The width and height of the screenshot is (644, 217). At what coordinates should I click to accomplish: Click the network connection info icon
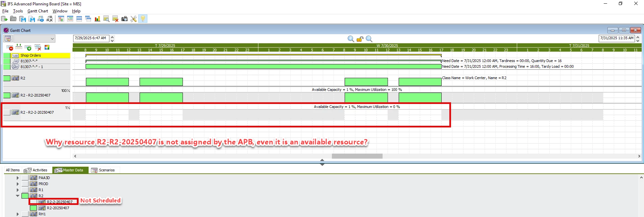41,19
